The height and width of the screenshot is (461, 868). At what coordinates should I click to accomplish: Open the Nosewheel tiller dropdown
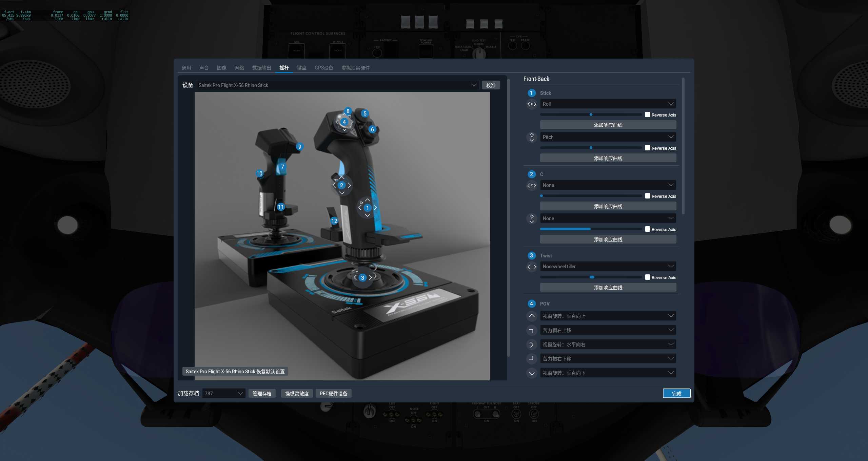608,267
